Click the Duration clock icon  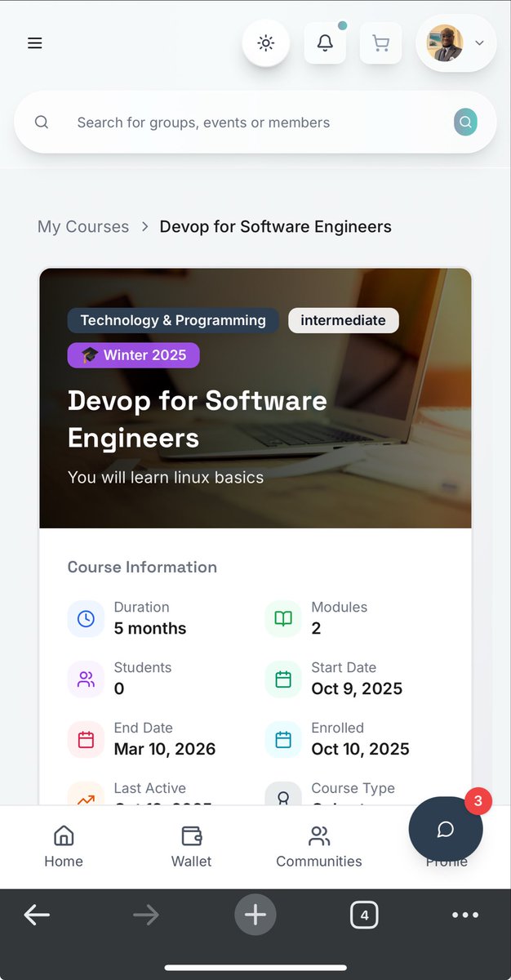tap(86, 618)
